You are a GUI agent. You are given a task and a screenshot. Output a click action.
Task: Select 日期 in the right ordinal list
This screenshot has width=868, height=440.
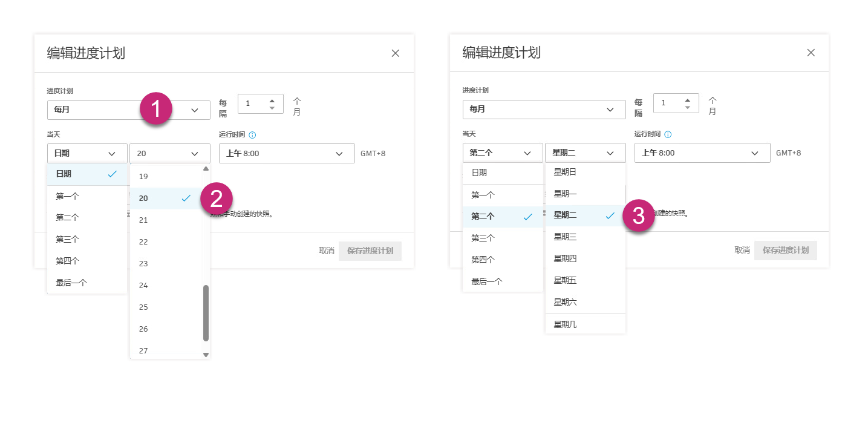click(478, 173)
